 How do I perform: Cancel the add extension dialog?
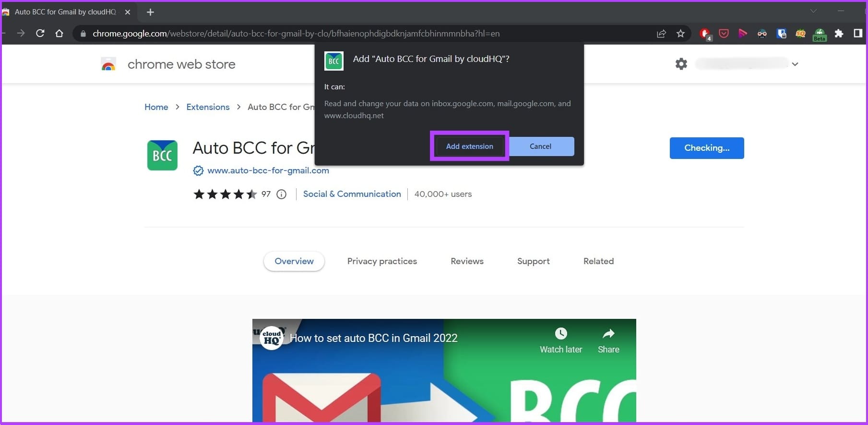click(540, 146)
